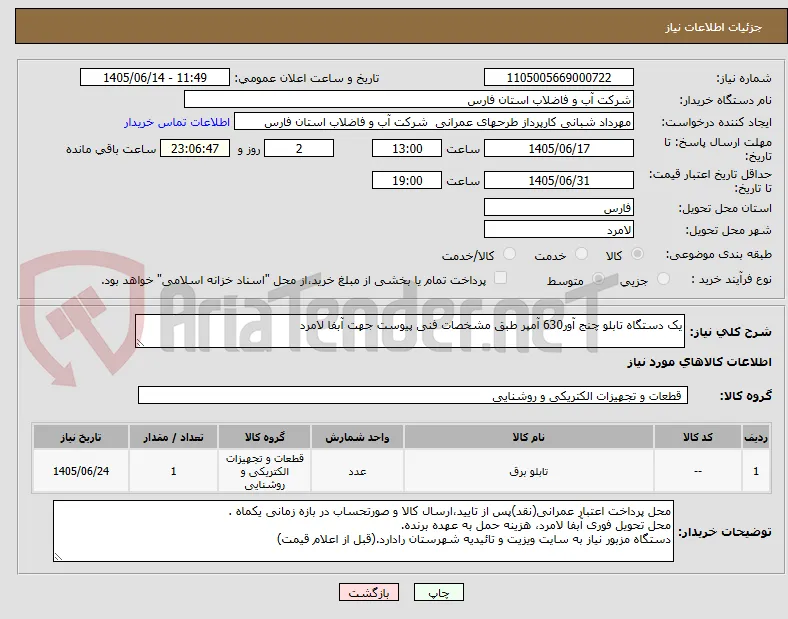This screenshot has height=619, width=788.
Task: Click the need number field 1105005669000722
Action: pyautogui.click(x=559, y=78)
